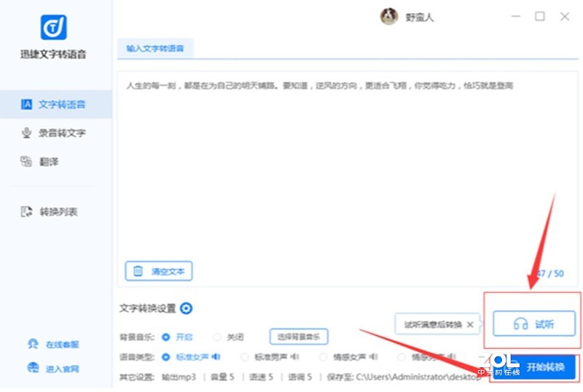
Task: Click the 迅捷文字转语音 app logo
Action: point(53,27)
